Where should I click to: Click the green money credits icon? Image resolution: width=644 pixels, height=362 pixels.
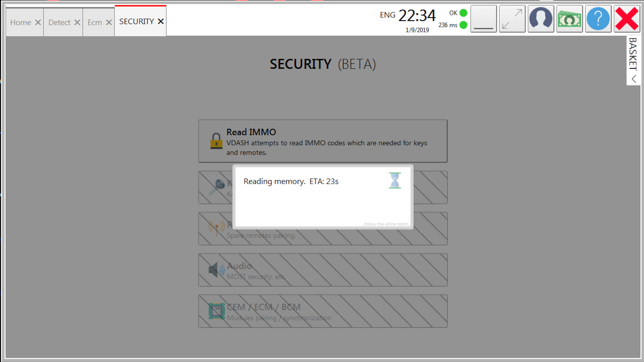click(569, 19)
